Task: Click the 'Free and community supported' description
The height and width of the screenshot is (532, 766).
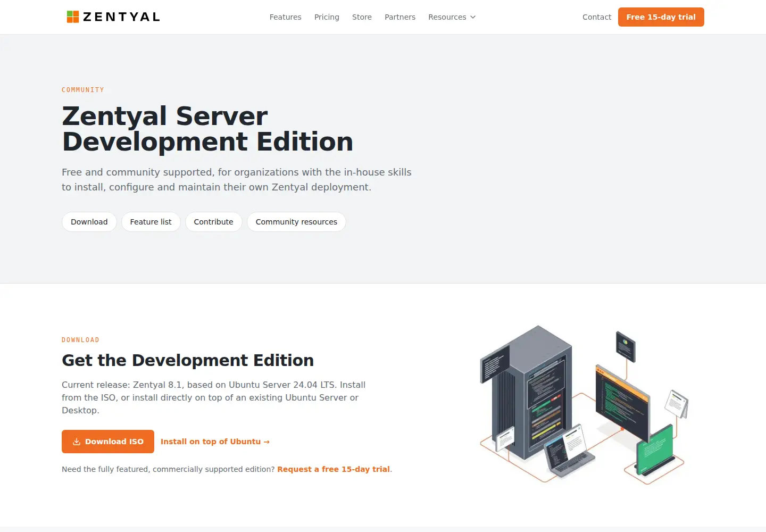Action: 237,180
